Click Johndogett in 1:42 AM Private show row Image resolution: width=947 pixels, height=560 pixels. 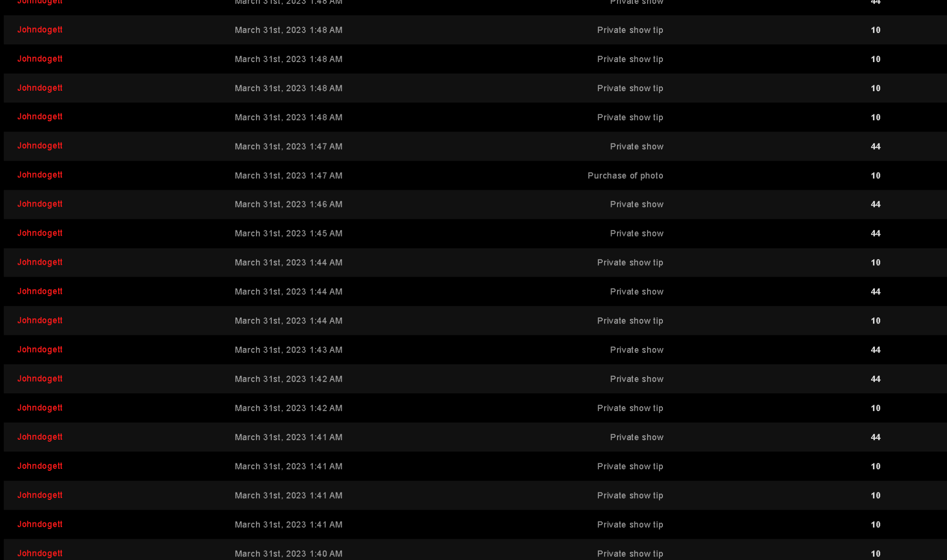(x=40, y=379)
